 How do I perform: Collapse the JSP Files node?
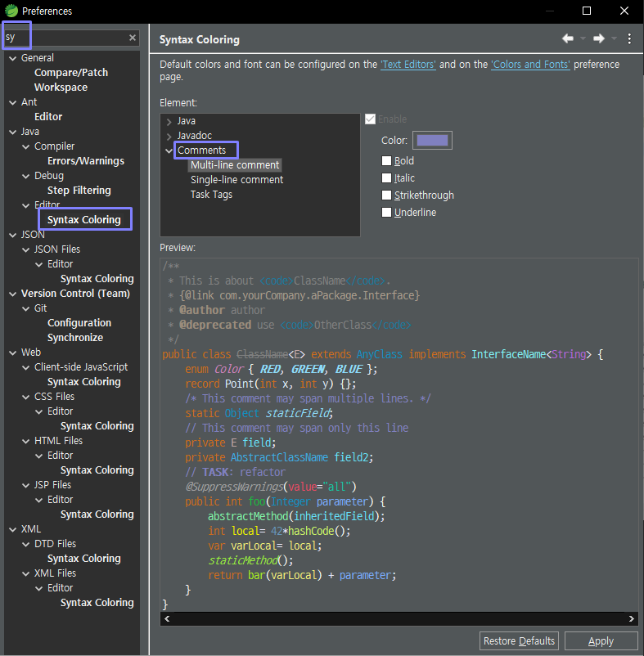pyautogui.click(x=26, y=485)
